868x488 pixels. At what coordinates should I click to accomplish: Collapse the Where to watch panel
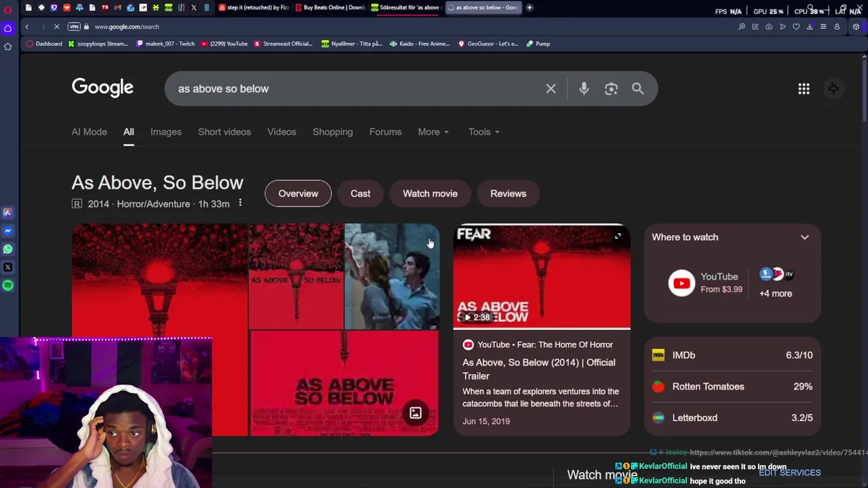pyautogui.click(x=805, y=237)
